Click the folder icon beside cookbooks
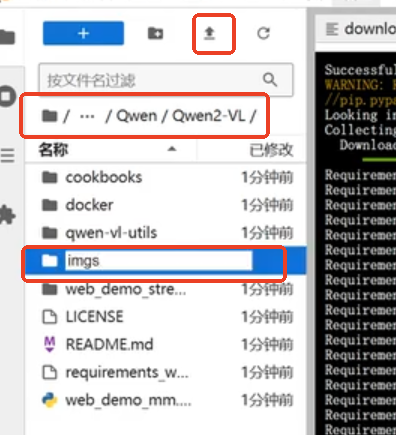The height and width of the screenshot is (435, 396). tap(50, 177)
